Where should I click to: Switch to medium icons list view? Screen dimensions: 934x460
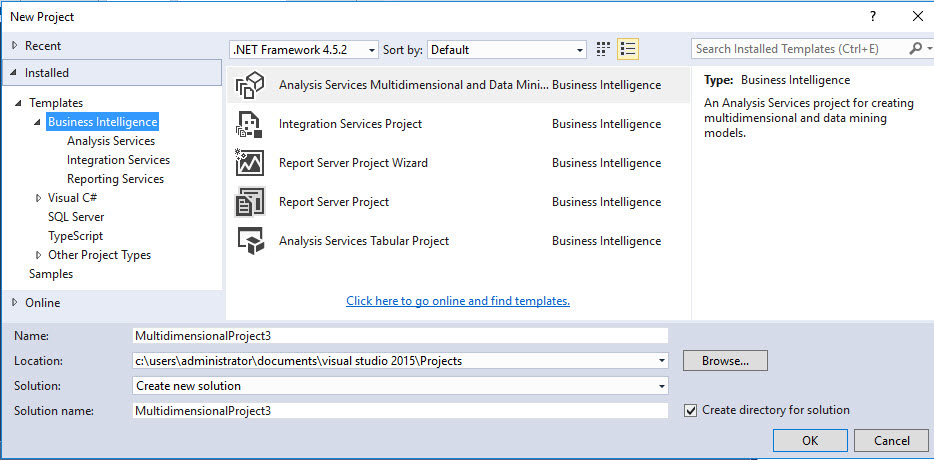[x=628, y=49]
